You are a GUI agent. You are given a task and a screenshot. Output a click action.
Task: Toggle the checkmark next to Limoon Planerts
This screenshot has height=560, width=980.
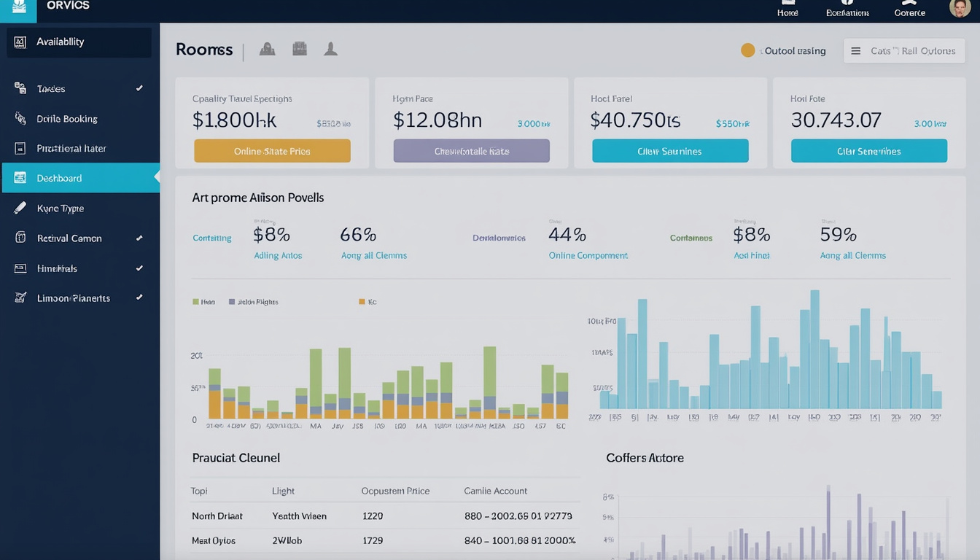pyautogui.click(x=139, y=297)
